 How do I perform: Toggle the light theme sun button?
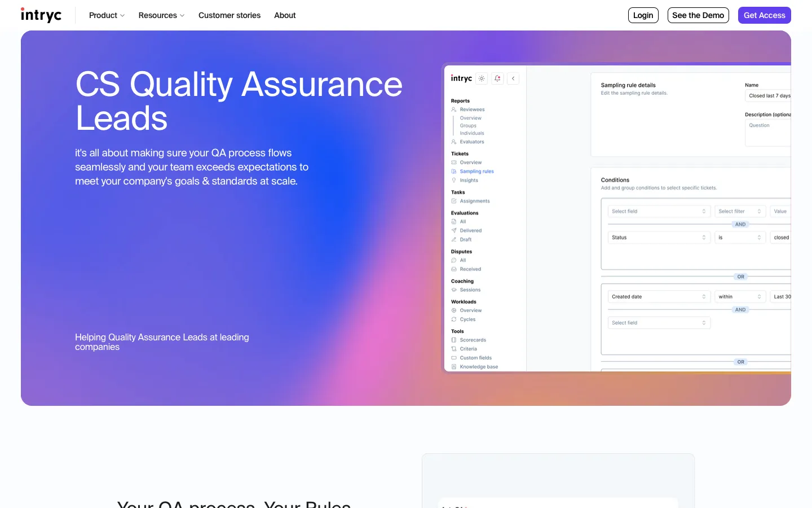tap(482, 78)
